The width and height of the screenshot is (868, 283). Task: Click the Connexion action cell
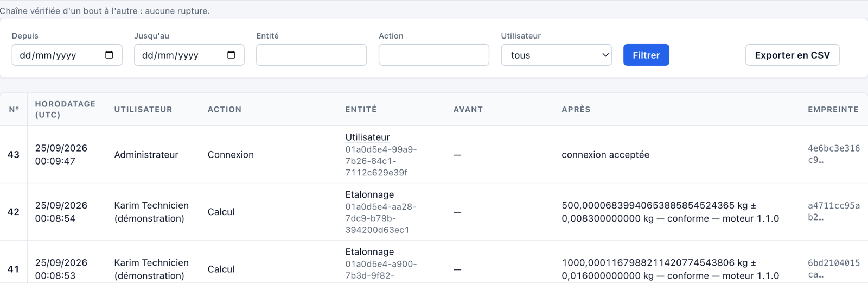point(231,155)
